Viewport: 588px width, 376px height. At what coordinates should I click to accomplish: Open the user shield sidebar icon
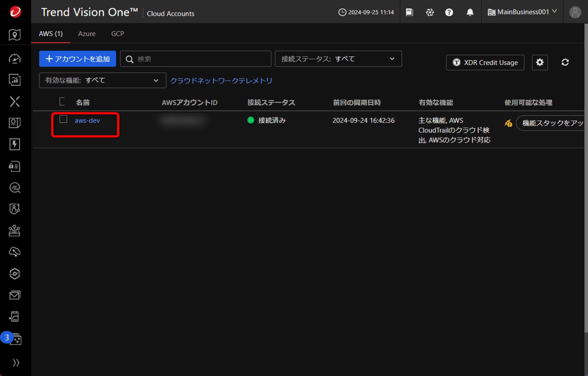[x=15, y=209]
